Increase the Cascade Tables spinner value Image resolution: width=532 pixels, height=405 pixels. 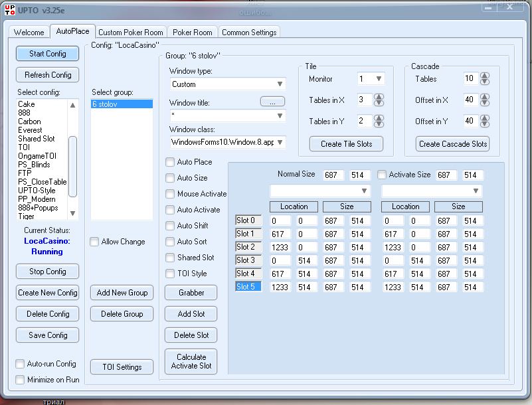485,76
